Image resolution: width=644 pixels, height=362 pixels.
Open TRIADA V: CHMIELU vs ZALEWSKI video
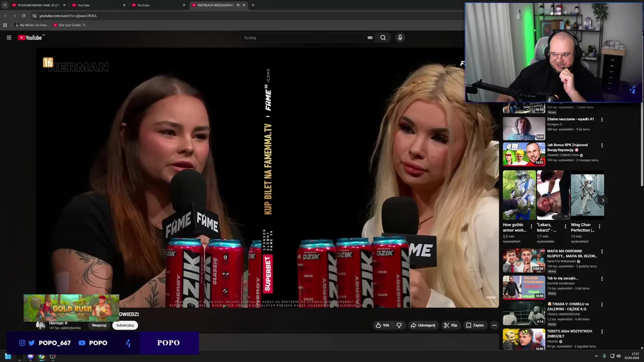pos(524,313)
